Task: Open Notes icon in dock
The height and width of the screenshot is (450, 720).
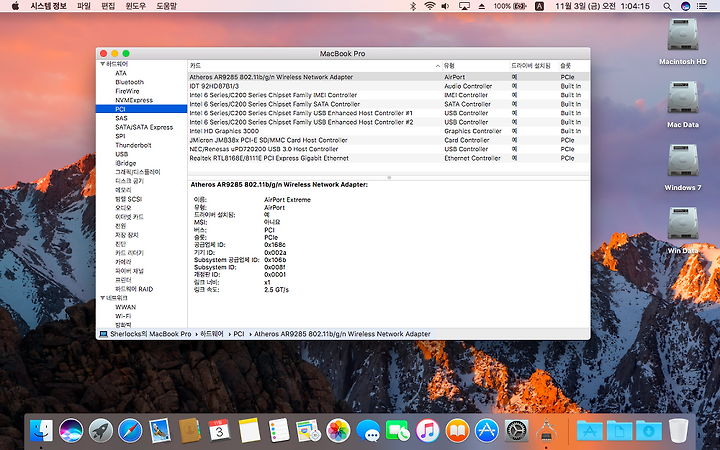Action: click(249, 431)
